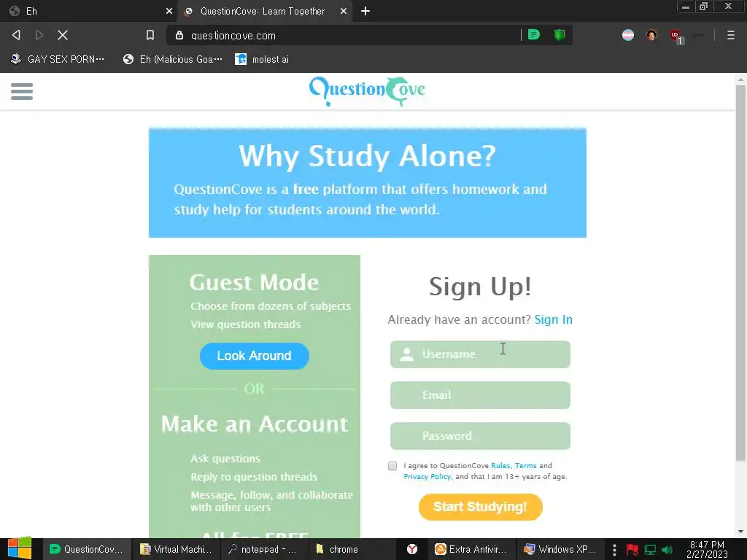Click the Yandex taskbar icon

(x=412, y=549)
